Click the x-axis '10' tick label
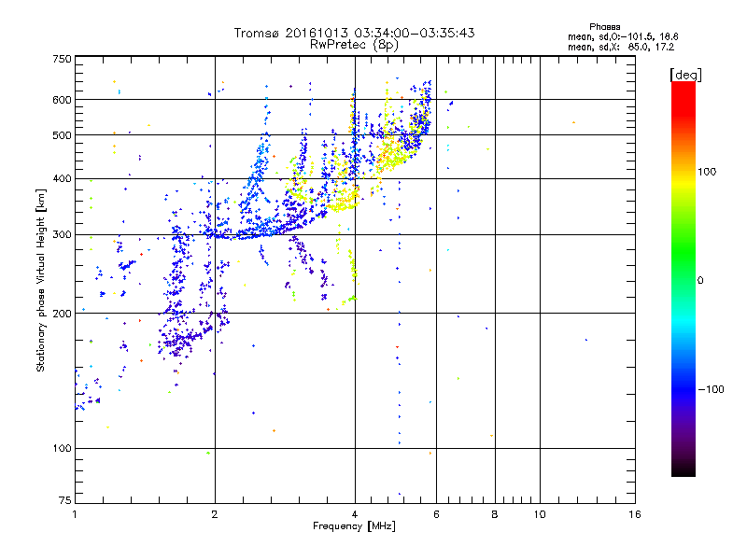 tap(540, 514)
